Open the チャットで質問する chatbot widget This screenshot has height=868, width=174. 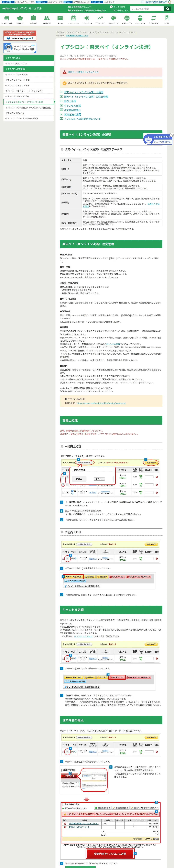click(157, 139)
